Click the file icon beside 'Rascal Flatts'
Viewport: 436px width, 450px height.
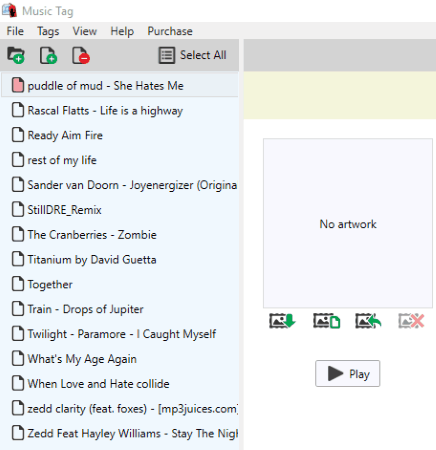(18, 110)
